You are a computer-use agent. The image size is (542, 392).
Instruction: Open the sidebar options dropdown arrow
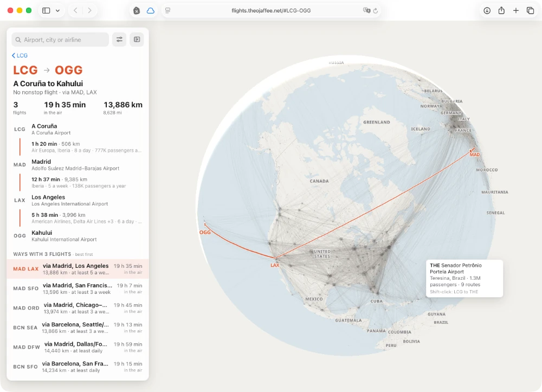pos(58,10)
